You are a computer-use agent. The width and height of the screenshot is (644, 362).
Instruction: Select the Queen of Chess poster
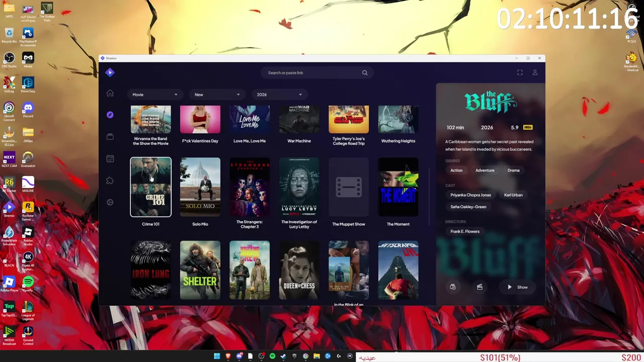coord(299,270)
